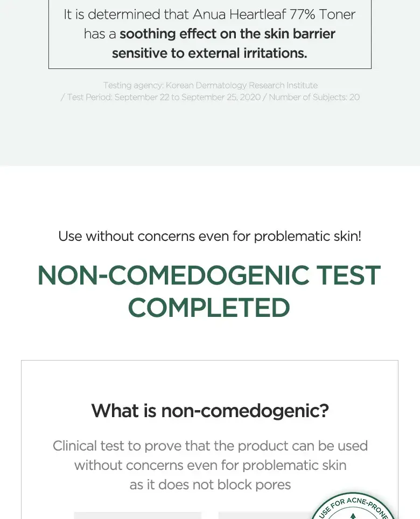The width and height of the screenshot is (420, 519).
Task: Click the word 'COMPLETED' in the headline
Action: pyautogui.click(x=209, y=308)
